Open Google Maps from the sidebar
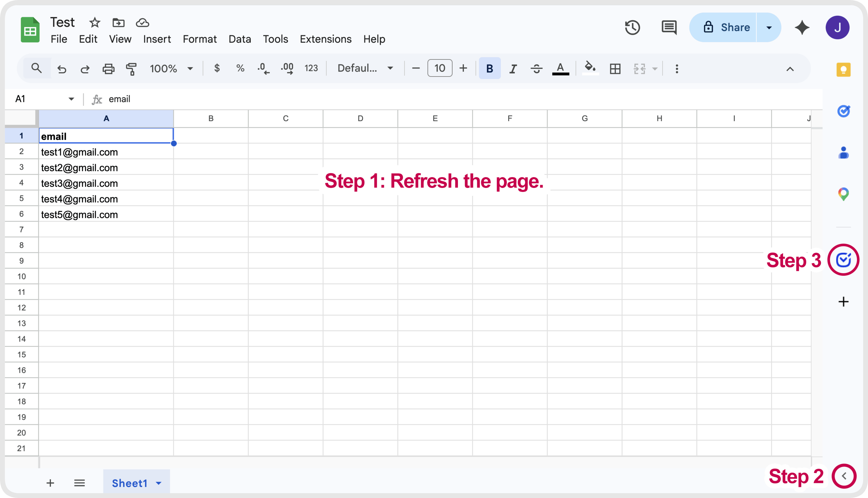 click(x=843, y=194)
